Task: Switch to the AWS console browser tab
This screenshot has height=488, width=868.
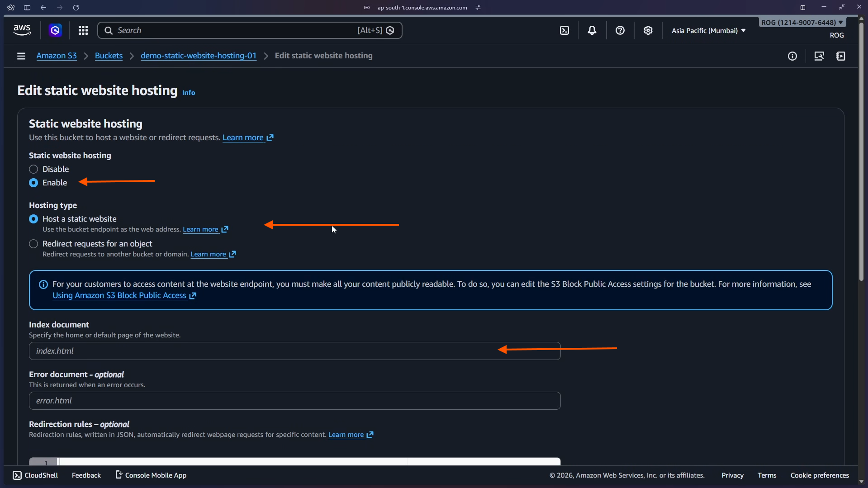Action: (422, 7)
